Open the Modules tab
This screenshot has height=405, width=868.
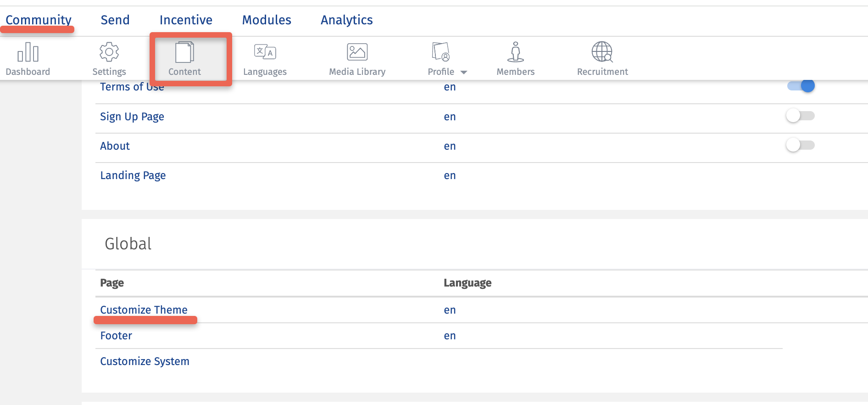click(267, 20)
